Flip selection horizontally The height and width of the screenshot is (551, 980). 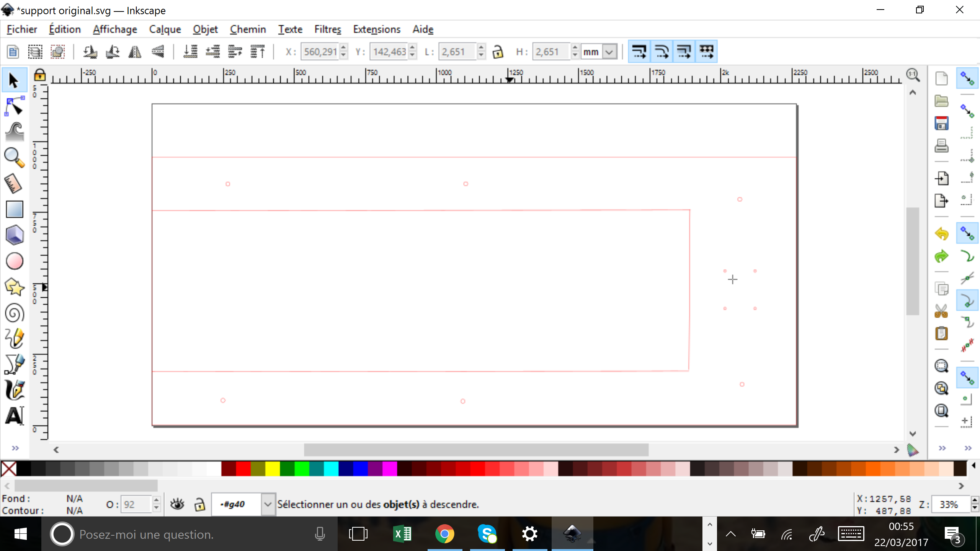(135, 52)
